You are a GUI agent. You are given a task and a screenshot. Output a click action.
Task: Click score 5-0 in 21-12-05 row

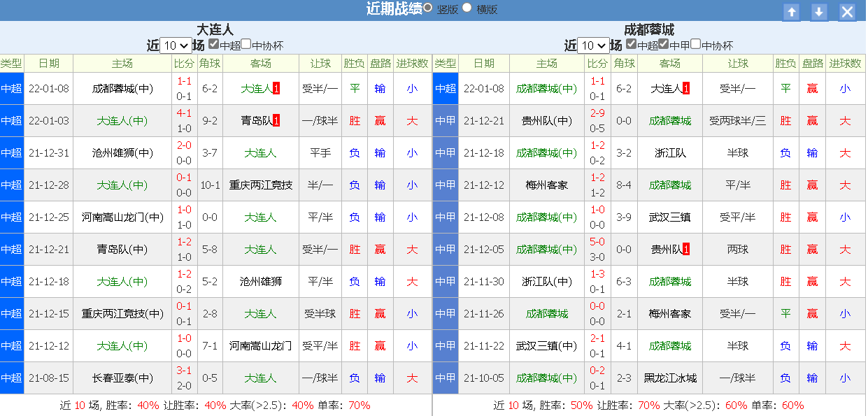tap(597, 242)
